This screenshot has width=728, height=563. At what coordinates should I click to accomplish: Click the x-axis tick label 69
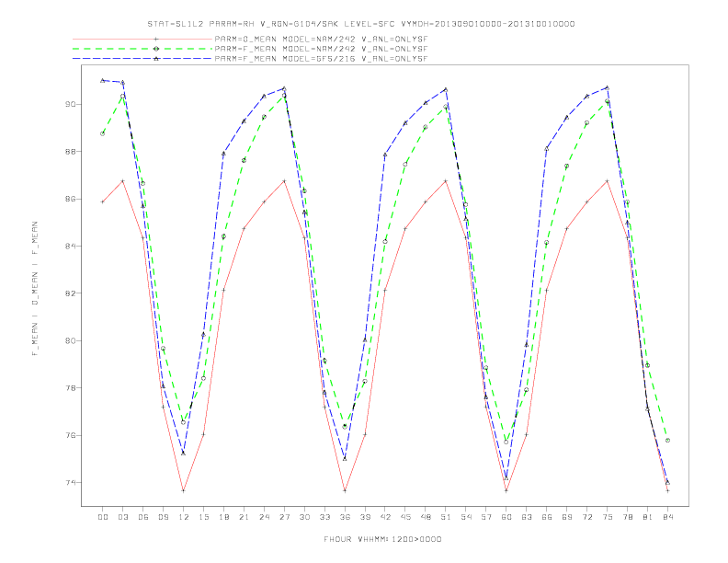(567, 517)
